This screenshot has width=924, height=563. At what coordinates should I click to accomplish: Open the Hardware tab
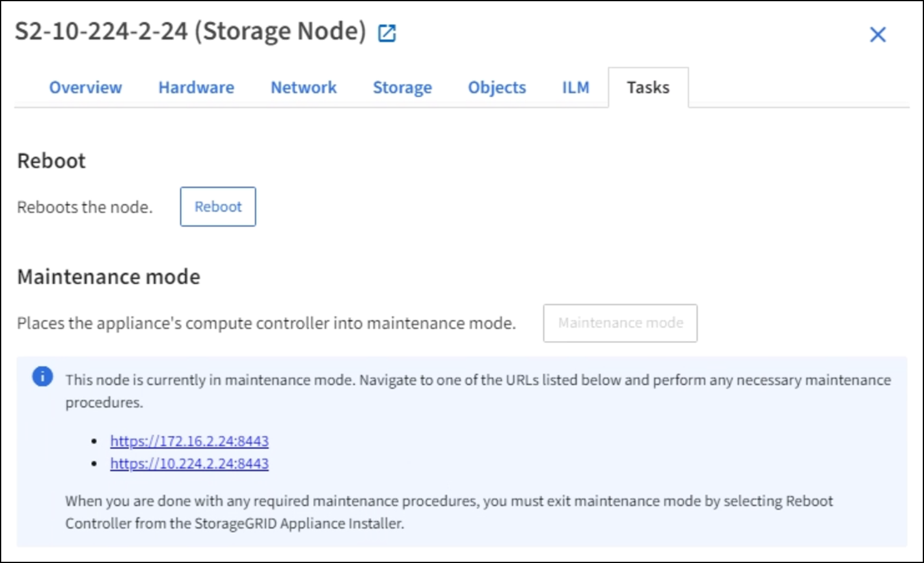pos(196,87)
